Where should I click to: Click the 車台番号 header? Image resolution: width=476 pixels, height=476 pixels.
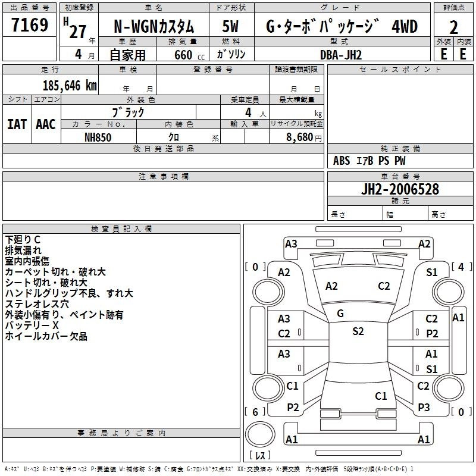tap(400, 176)
